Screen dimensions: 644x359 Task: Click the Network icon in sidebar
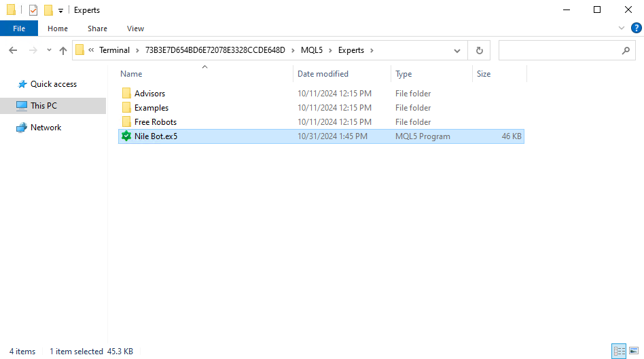click(22, 128)
